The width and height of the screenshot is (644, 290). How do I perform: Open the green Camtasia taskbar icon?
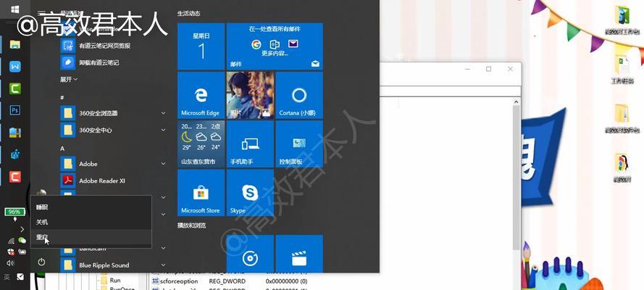click(x=14, y=88)
